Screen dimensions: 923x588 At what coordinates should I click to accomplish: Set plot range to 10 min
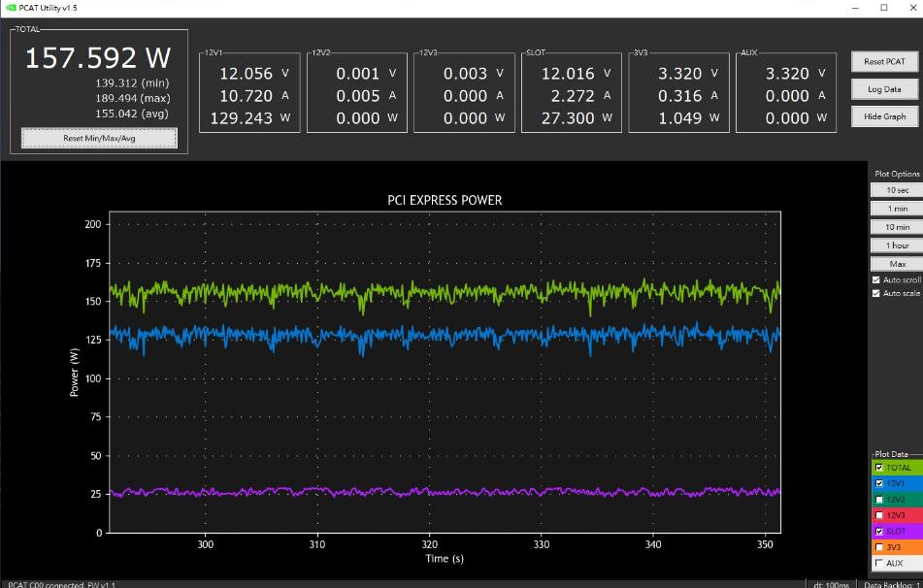[897, 227]
